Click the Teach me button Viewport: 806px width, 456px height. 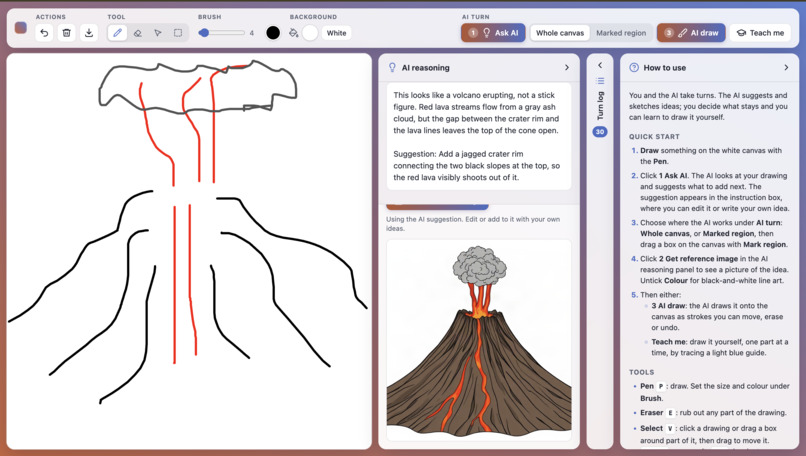760,33
